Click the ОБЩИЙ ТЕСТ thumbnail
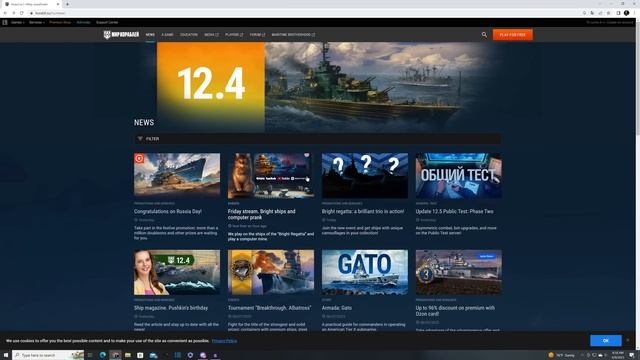640x360 pixels. coord(459,176)
